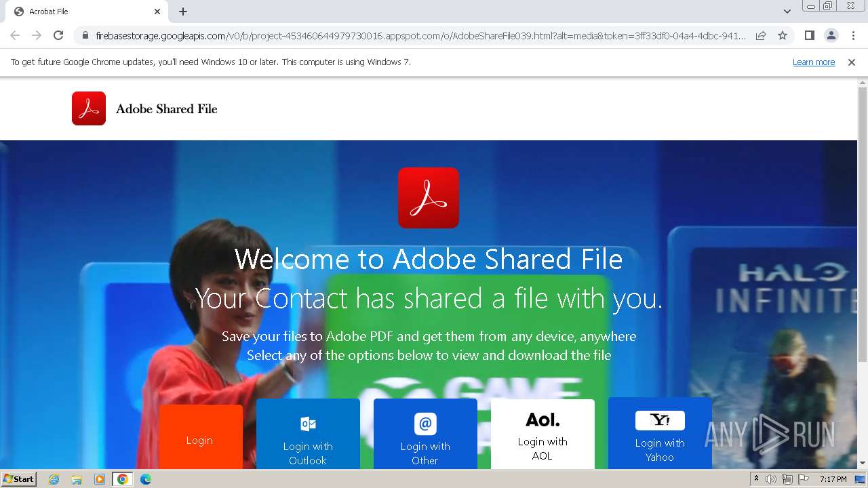This screenshot has height=488, width=868.
Task: Open the side panel icon
Action: pos(809,35)
